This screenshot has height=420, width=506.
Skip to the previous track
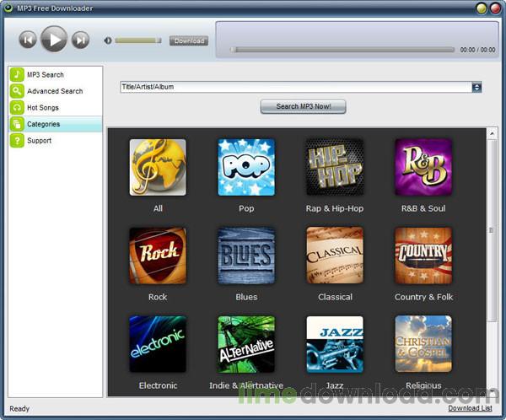(28, 40)
